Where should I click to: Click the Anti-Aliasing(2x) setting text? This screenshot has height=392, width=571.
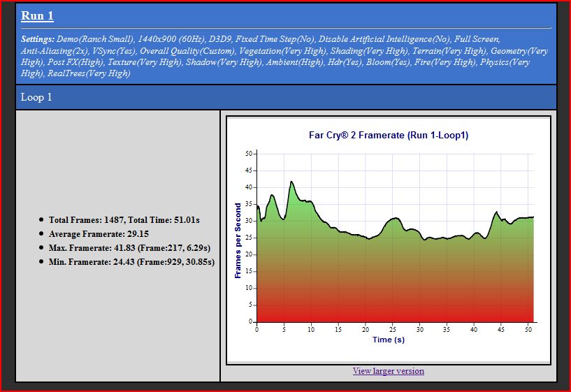55,50
